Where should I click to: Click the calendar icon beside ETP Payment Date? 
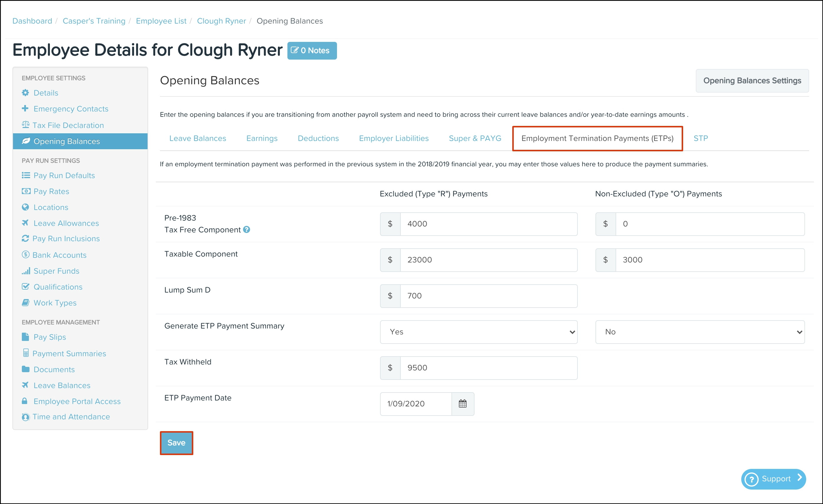[x=462, y=403]
